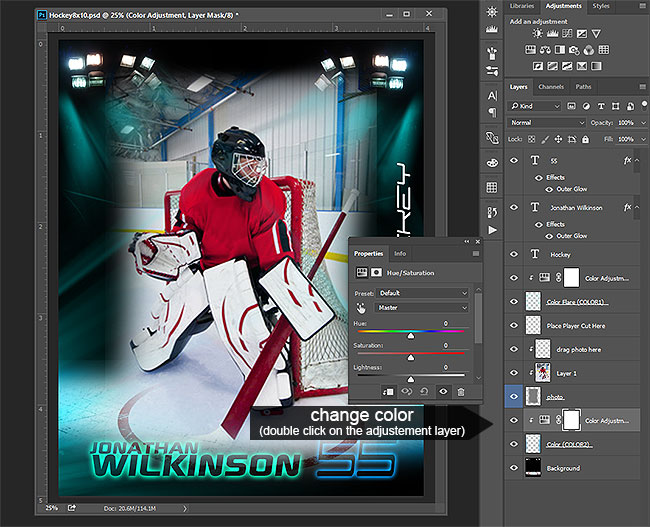Switch to the Info tab

[x=400, y=253]
